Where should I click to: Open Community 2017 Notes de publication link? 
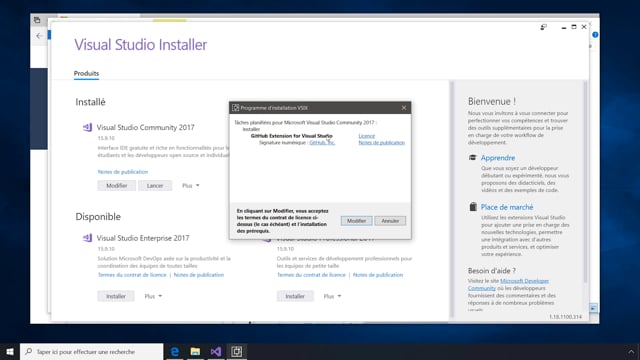(123, 172)
